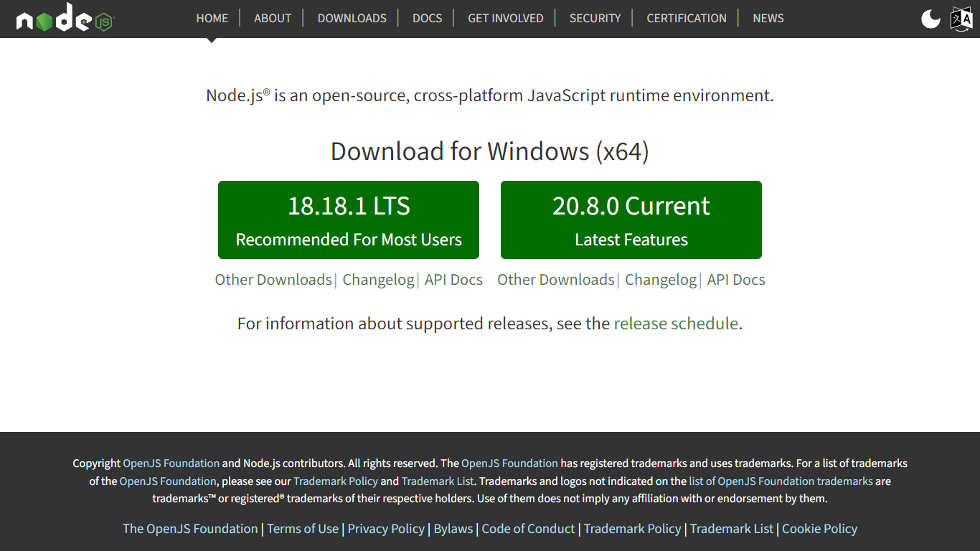Screen dimensions: 980x551
Task: Open Trademark List in the bottom footer row
Action: tap(732, 529)
